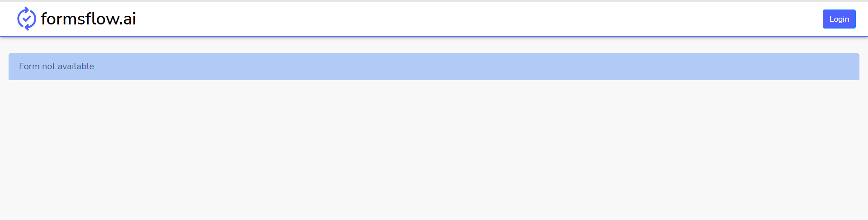Click the "forms" part of the brand name
The height and width of the screenshot is (220, 868).
point(62,19)
